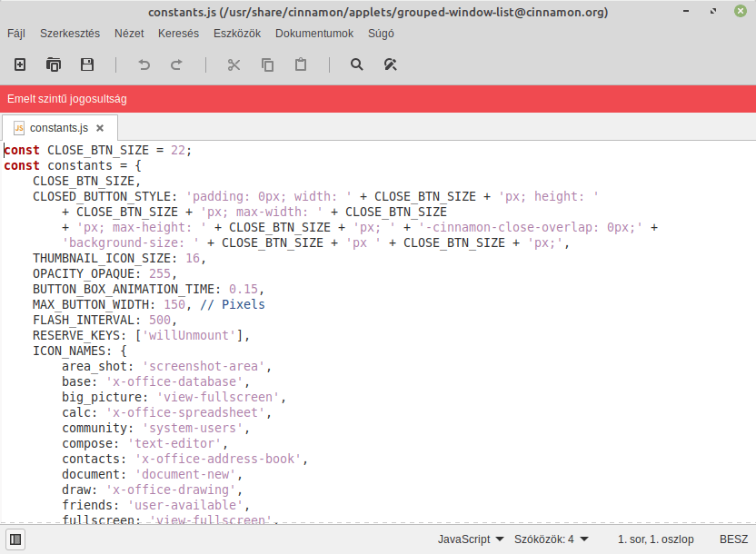The height and width of the screenshot is (554, 756).
Task: Click 'OPACITY_OPAQUE' in the code
Action: point(84,273)
